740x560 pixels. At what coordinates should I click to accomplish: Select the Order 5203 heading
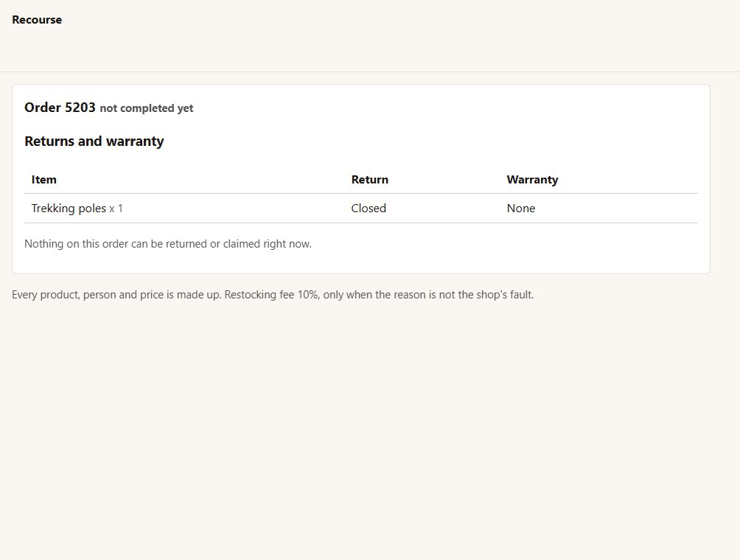pyautogui.click(x=60, y=108)
